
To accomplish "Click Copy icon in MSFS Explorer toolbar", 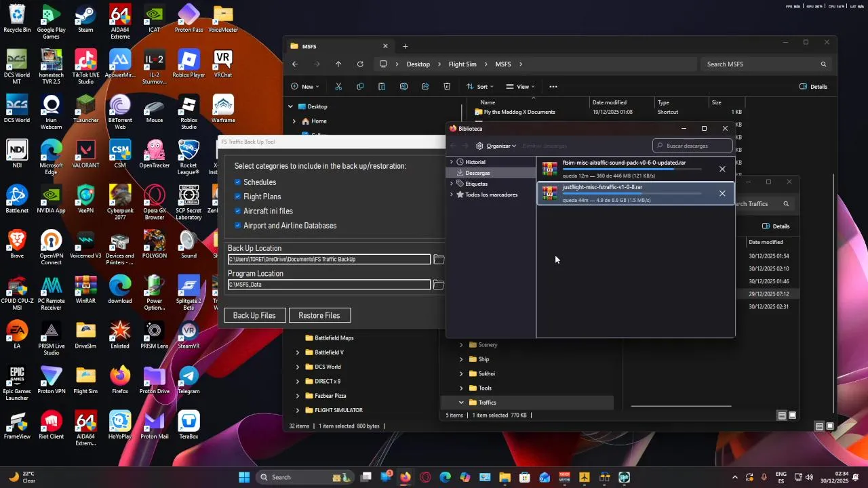I will point(360,87).
